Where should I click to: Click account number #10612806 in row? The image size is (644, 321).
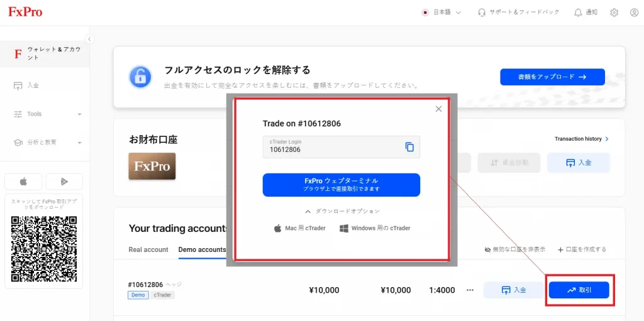tap(146, 285)
